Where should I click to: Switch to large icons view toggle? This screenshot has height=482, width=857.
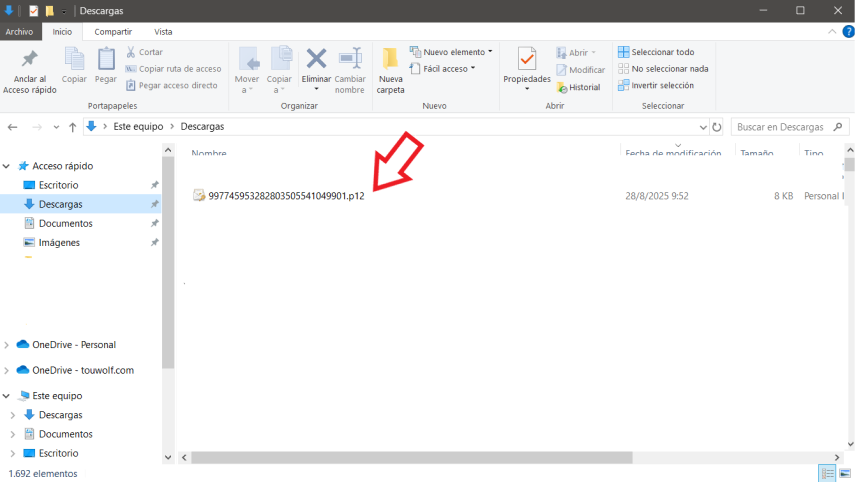(845, 473)
